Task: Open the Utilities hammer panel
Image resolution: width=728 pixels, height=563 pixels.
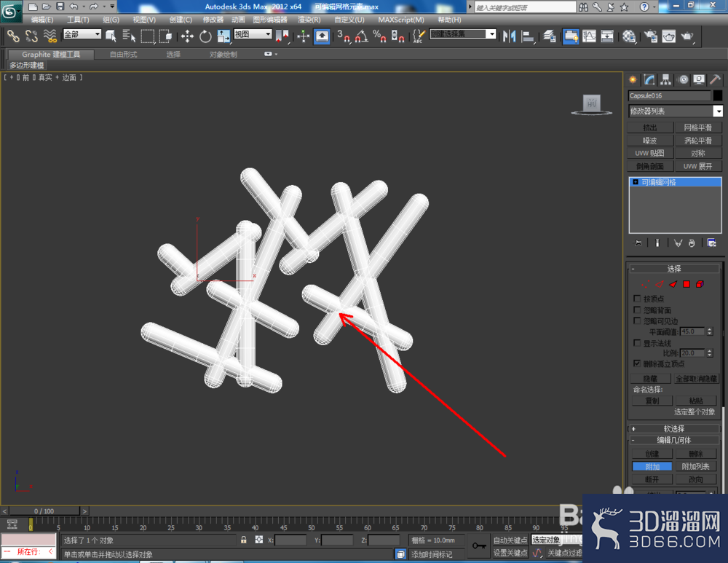Action: pos(715,80)
